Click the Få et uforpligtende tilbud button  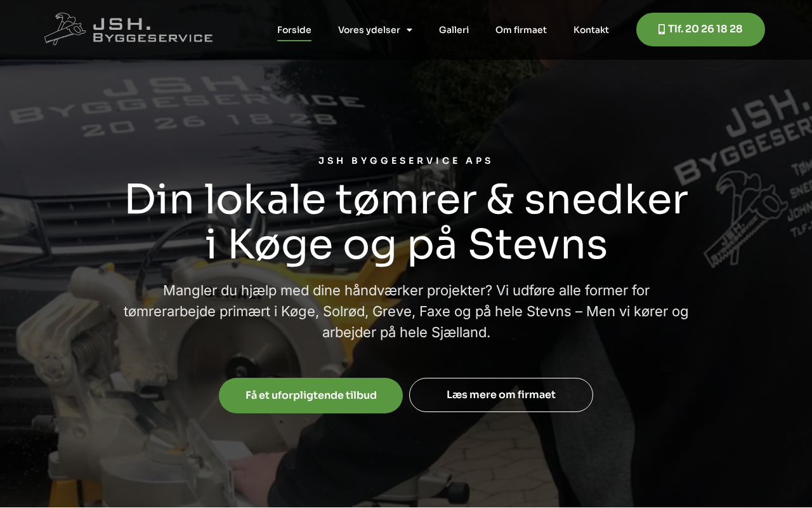(x=311, y=396)
